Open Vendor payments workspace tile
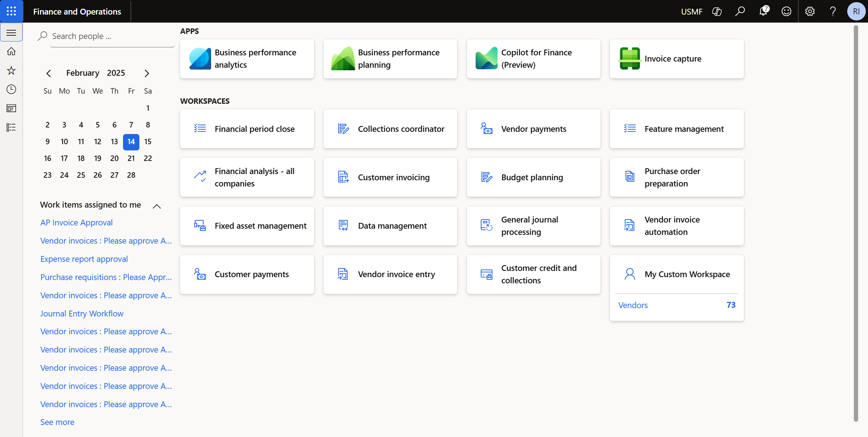Screen dimensions: 868x437 coord(533,129)
